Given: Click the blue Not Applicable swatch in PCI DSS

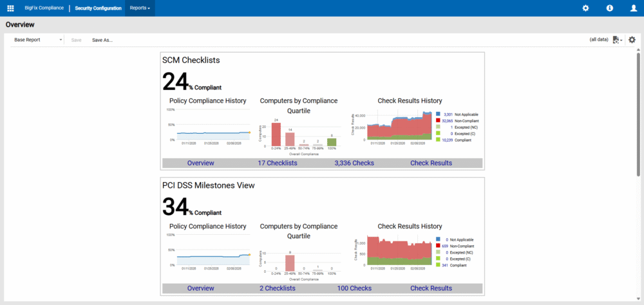Looking at the screenshot, I should (438, 239).
